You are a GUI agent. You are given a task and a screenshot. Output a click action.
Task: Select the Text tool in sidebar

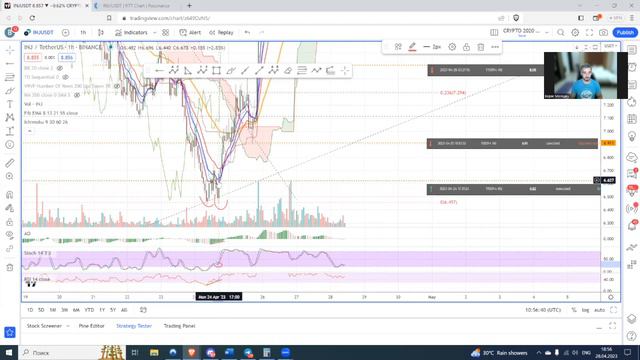pyautogui.click(x=10, y=104)
